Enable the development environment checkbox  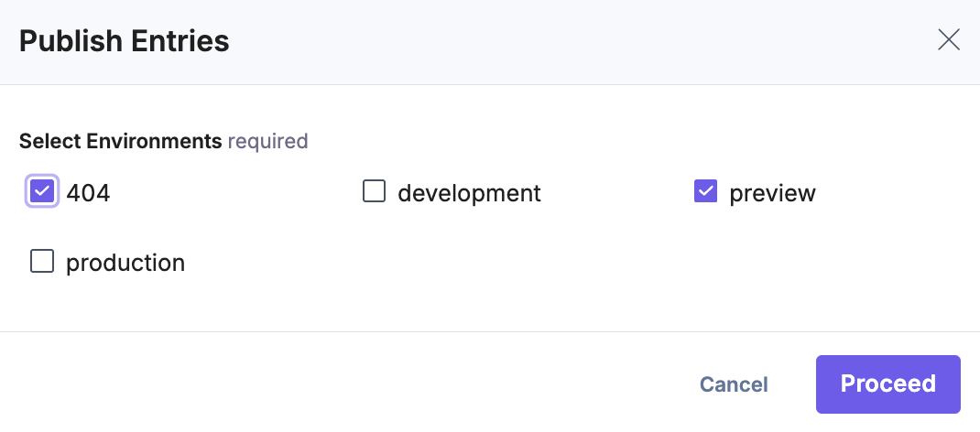(374, 192)
